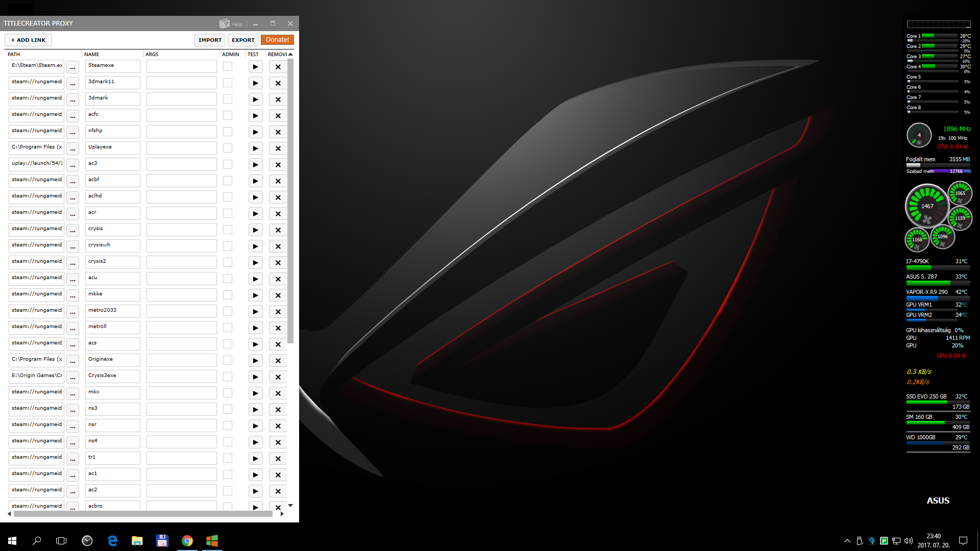
Task: Click horizontal scrollbar left arrow
Action: (x=9, y=514)
